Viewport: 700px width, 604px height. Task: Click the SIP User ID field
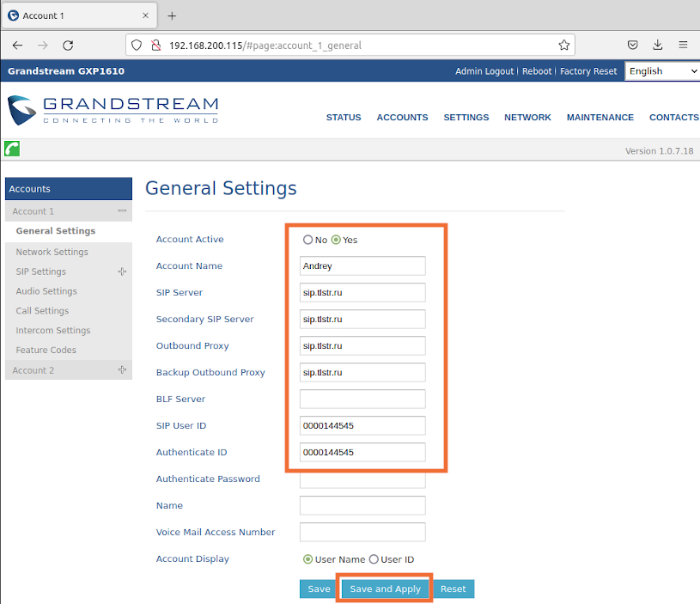pos(362,425)
